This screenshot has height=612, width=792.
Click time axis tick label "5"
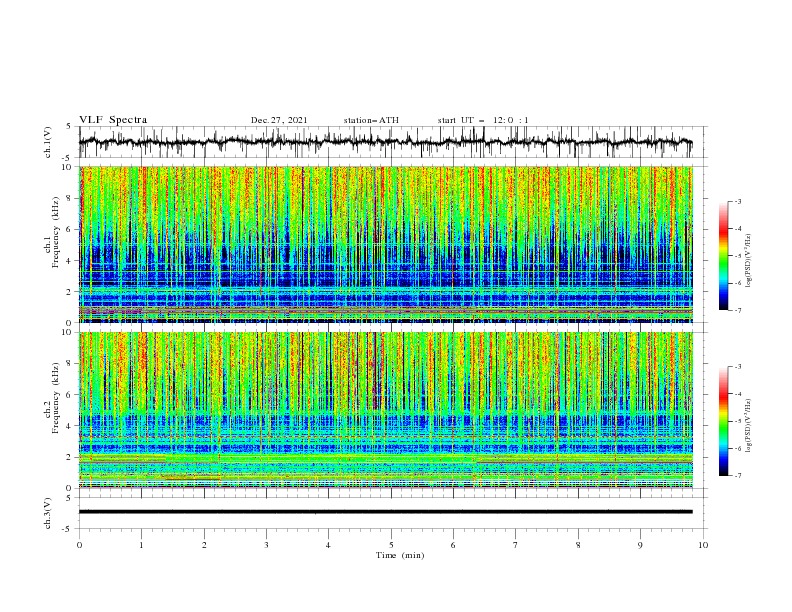click(x=391, y=545)
